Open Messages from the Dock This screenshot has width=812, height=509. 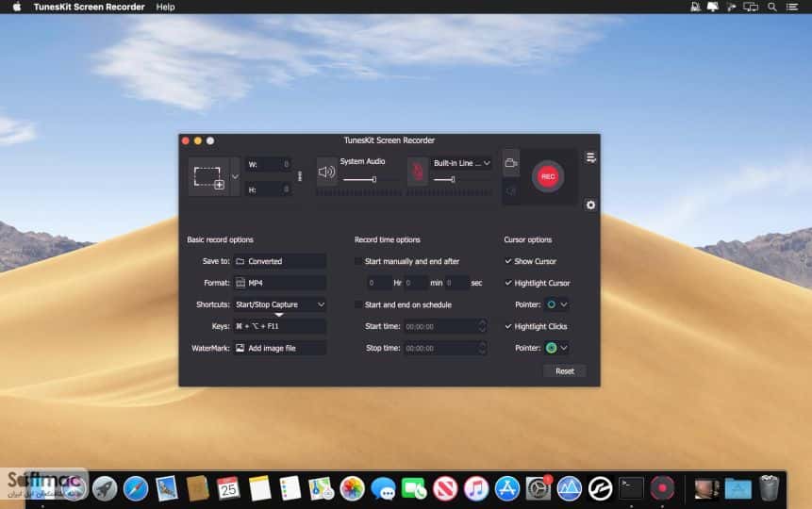(x=383, y=488)
